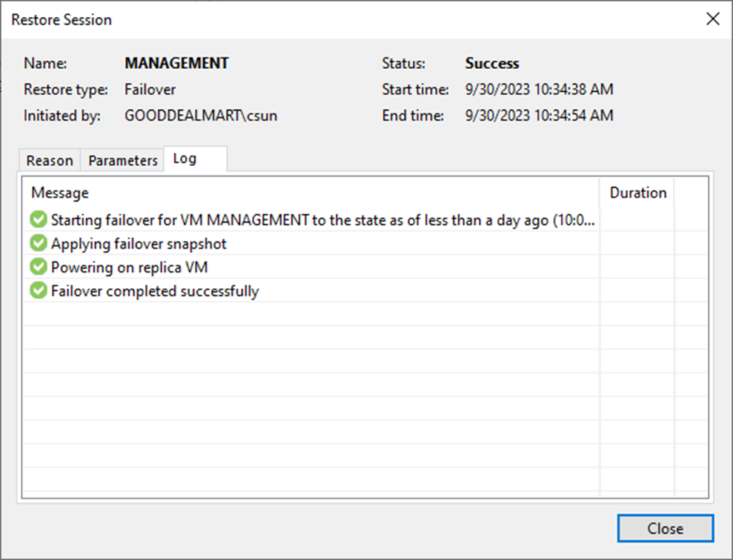Viewport: 733px width, 560px height.
Task: Close the Restore Session window
Action: [x=712, y=19]
